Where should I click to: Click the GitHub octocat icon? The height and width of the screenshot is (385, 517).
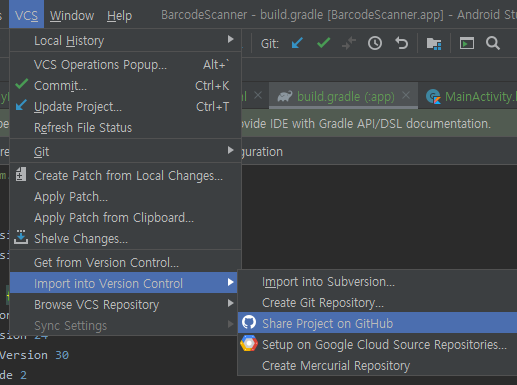249,323
